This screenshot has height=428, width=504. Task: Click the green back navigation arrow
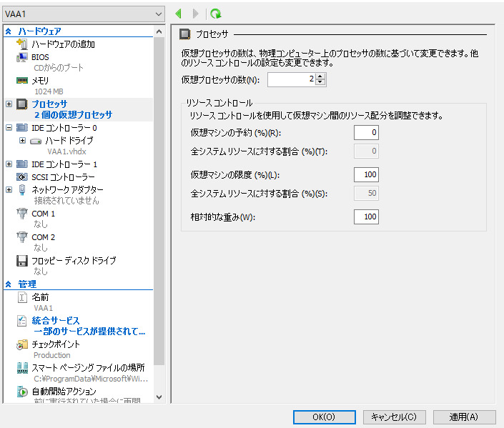coord(178,14)
